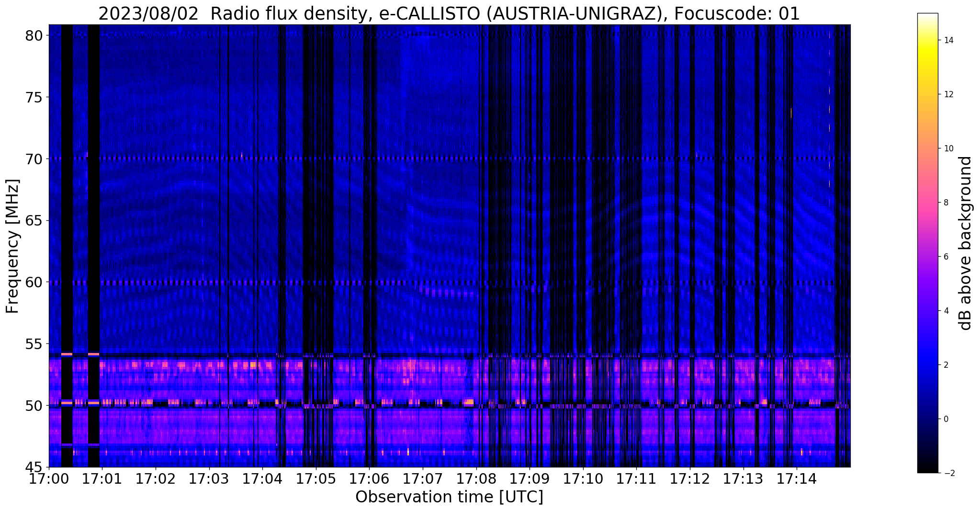Click the 17:02 time tick label

pyautogui.click(x=156, y=478)
